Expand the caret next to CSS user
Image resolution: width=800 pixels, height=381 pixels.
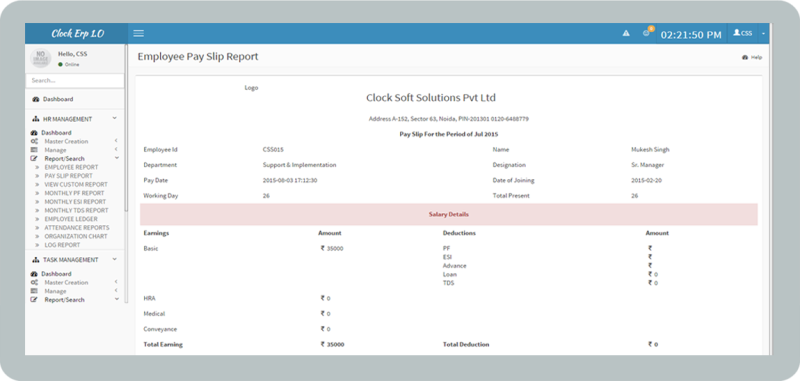pos(763,34)
